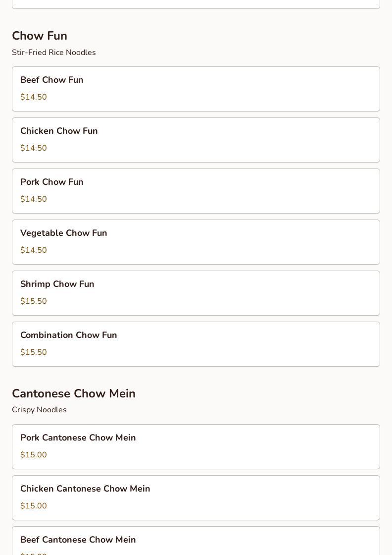Select the Beef Chow Fun item

coord(196,89)
